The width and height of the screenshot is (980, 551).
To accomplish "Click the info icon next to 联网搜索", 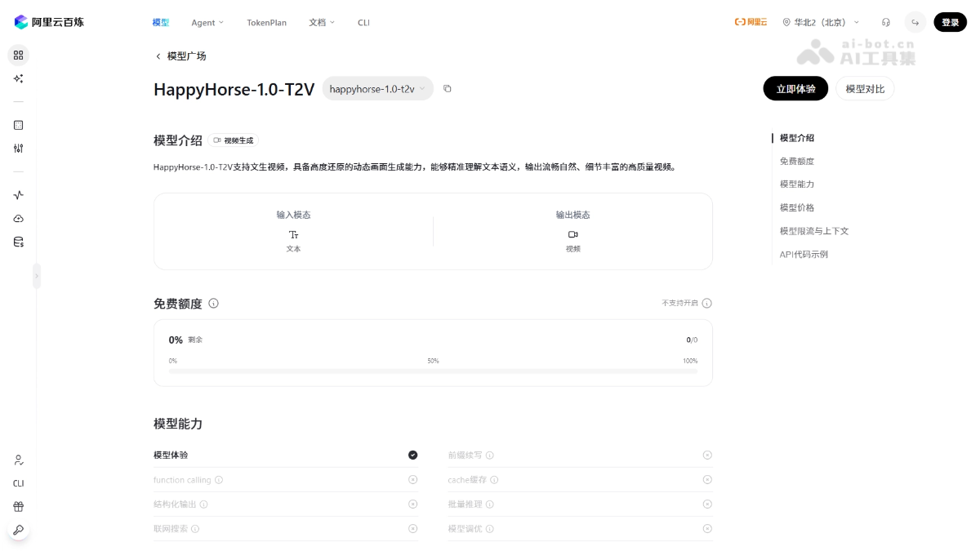I will (195, 529).
